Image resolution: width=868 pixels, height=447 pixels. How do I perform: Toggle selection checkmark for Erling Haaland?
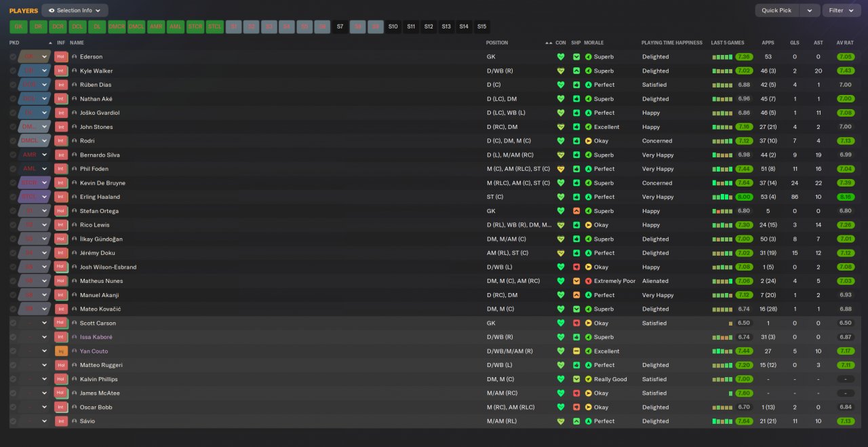coord(13,197)
